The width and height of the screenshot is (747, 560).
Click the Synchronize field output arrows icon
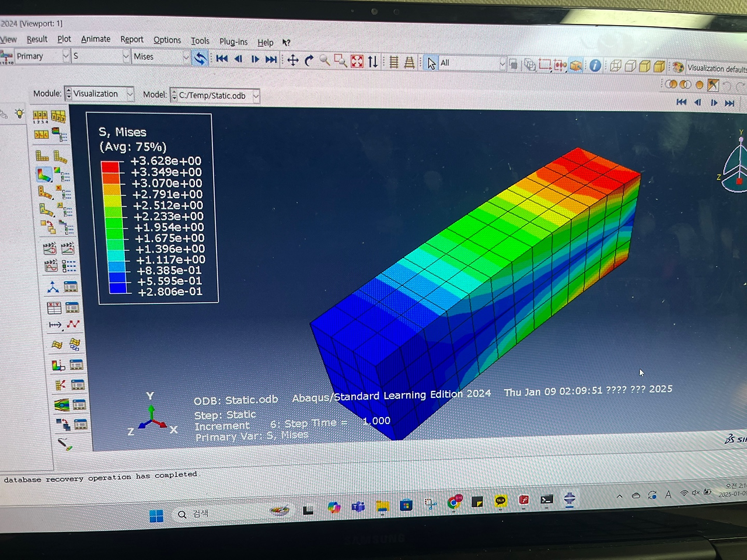coord(200,58)
